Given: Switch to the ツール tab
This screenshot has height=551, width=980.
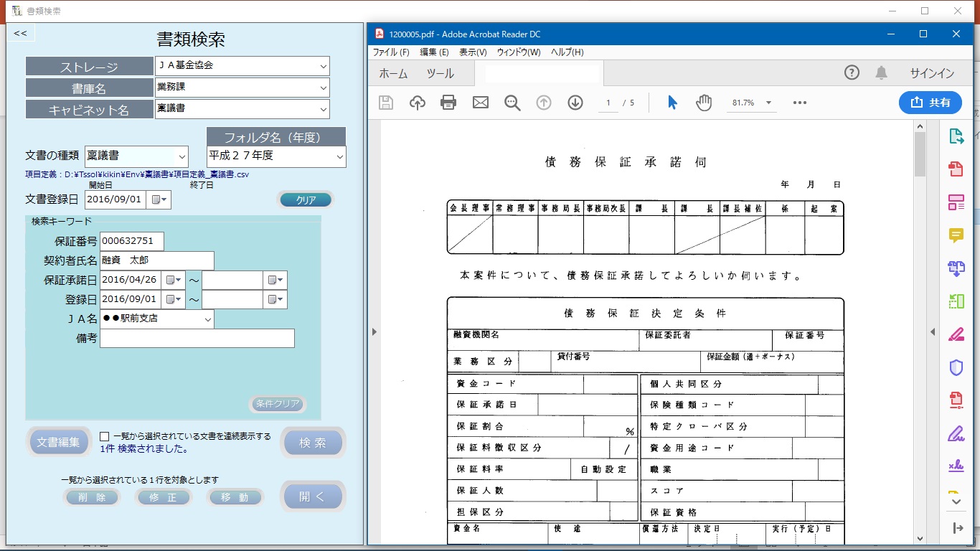Looking at the screenshot, I should click(440, 73).
